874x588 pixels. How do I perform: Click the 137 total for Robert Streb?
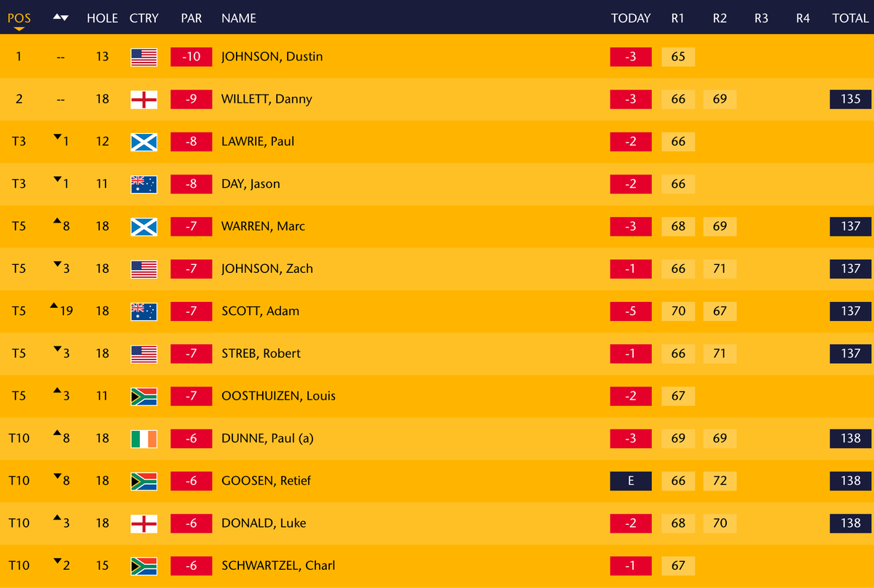click(851, 353)
